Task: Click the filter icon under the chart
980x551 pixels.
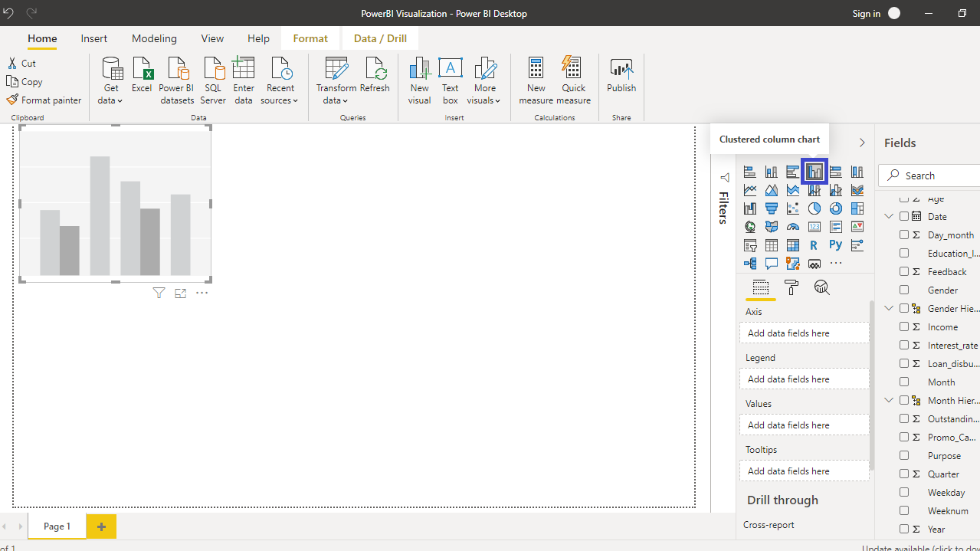Action: click(159, 293)
